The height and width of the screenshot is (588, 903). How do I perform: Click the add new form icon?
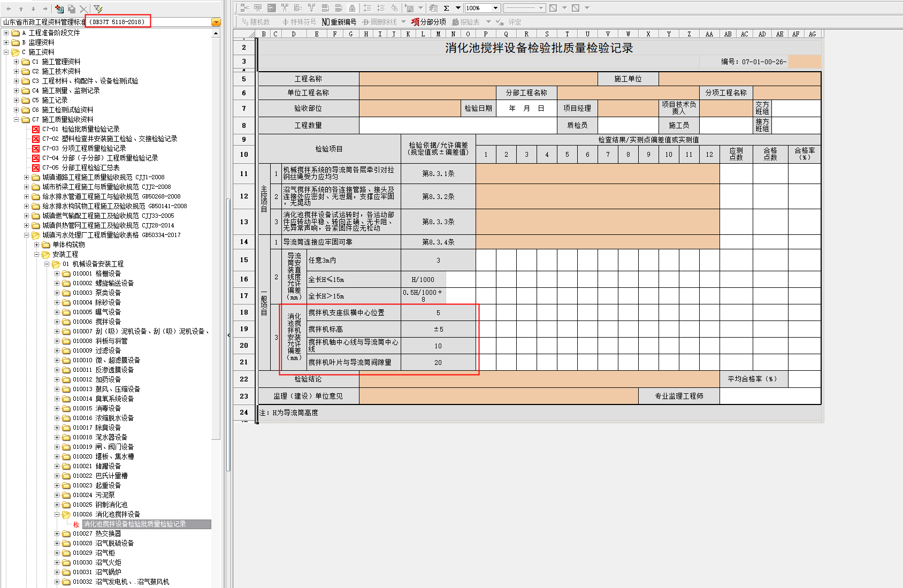59,9
